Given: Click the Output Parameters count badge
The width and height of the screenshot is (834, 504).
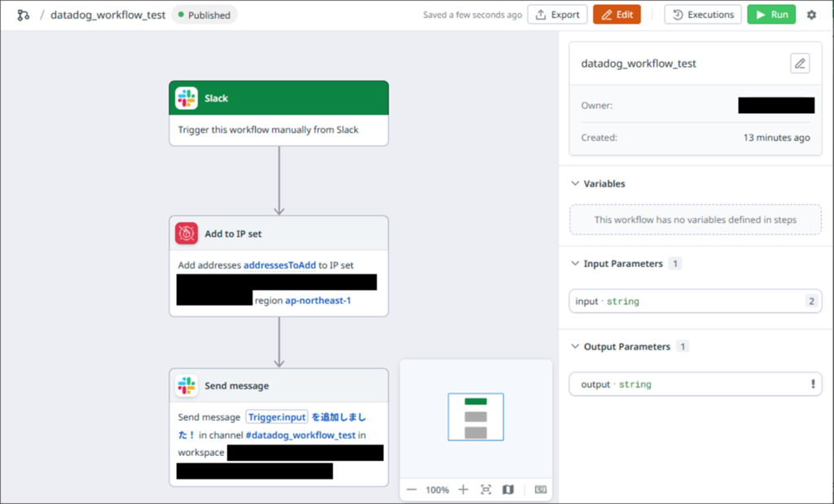Looking at the screenshot, I should [683, 346].
